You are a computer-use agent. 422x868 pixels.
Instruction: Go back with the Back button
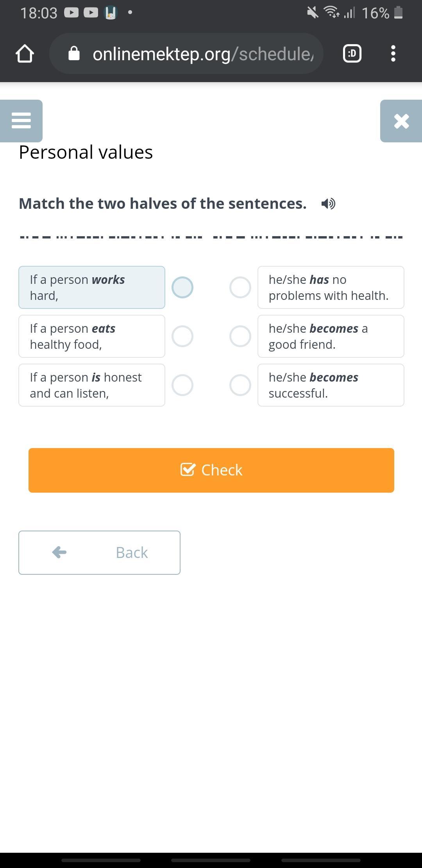(x=99, y=552)
